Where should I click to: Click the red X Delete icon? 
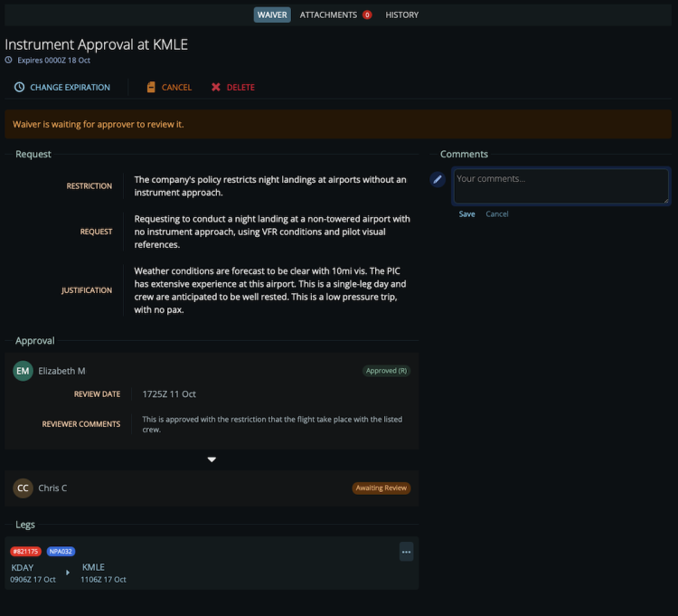coord(216,88)
